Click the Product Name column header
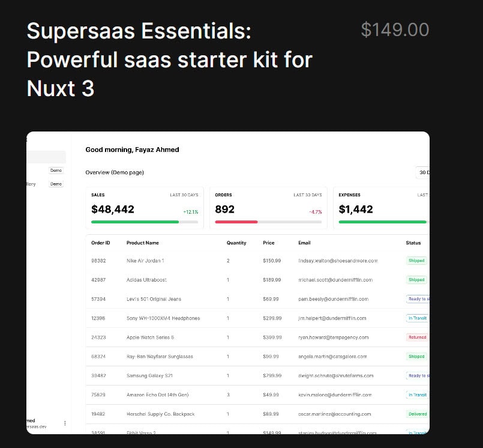483x448 pixels. pos(143,243)
